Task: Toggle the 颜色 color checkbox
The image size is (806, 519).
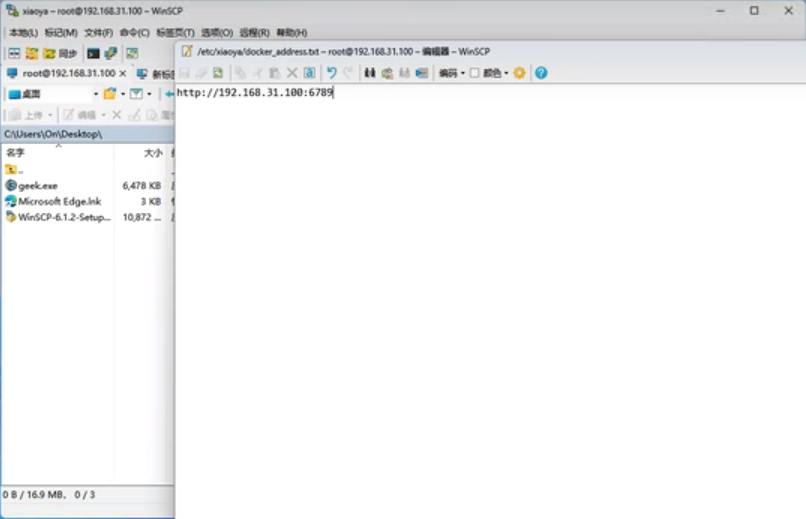Action: pos(475,73)
